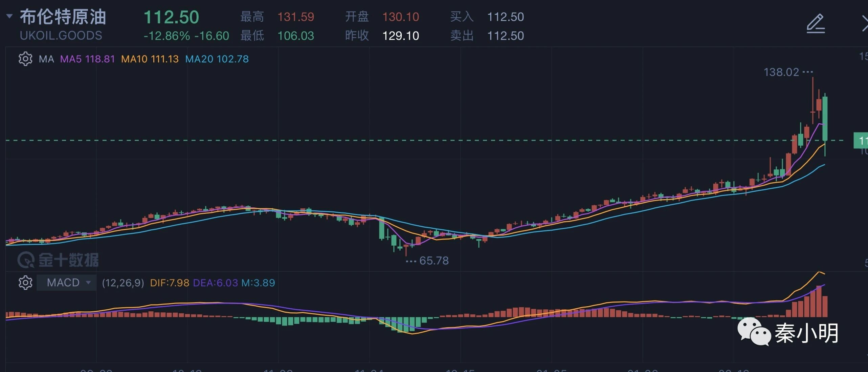
Task: Click the 65.78 low price marker
Action: pyautogui.click(x=434, y=261)
